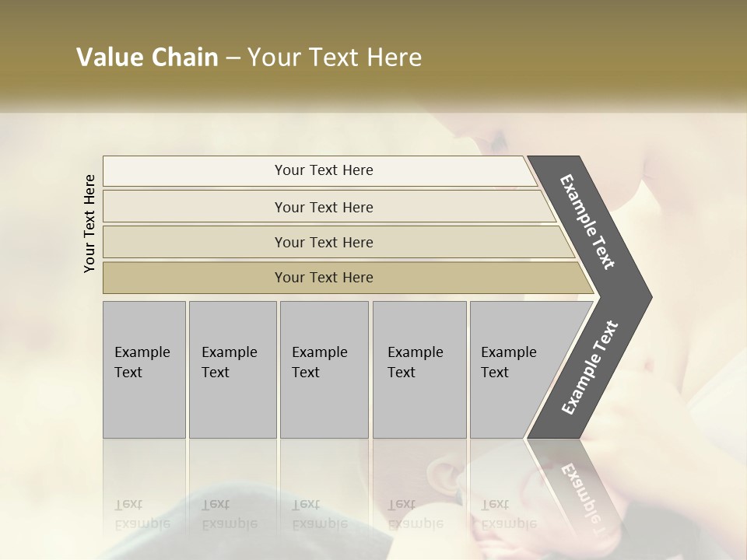Image resolution: width=747 pixels, height=560 pixels.
Task: Select the lower dark chevron "Example Text" segment
Action: click(x=590, y=367)
